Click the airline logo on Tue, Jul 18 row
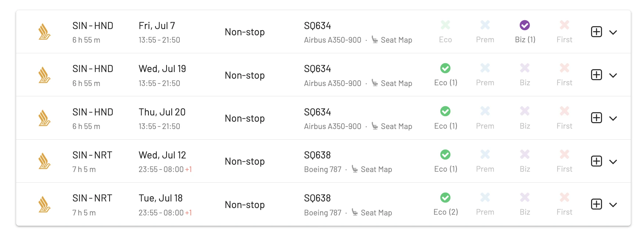Screen dimensions: 644x236 (x=44, y=204)
